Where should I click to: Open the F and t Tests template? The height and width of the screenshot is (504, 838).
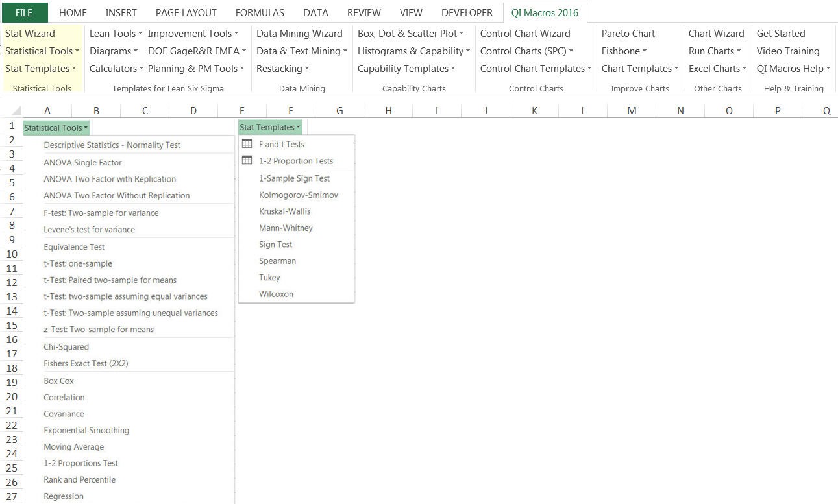pyautogui.click(x=282, y=145)
